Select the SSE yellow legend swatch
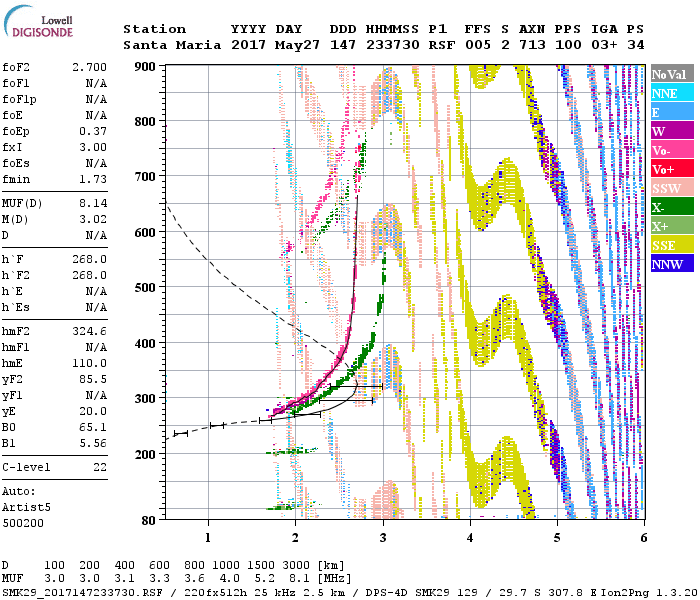 click(x=672, y=245)
